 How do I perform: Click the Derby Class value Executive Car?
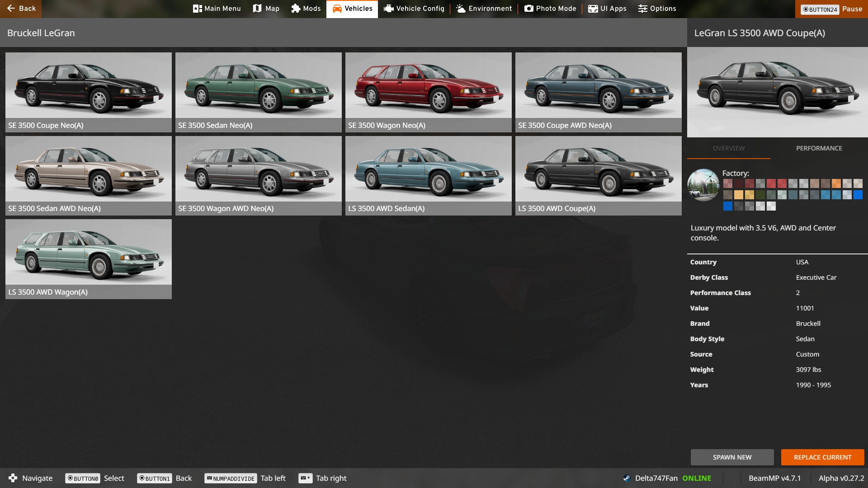click(x=816, y=277)
